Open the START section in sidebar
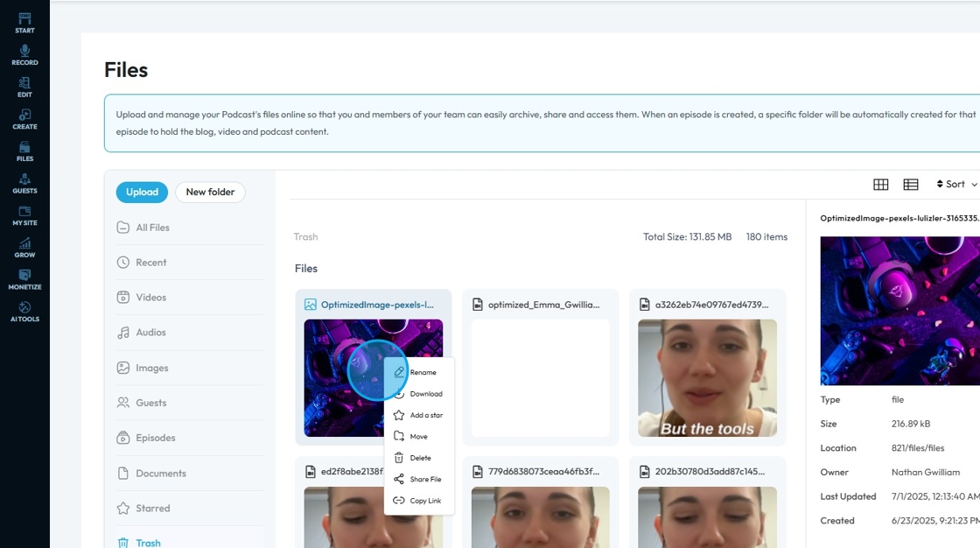The width and height of the screenshot is (980, 548). pos(24,23)
